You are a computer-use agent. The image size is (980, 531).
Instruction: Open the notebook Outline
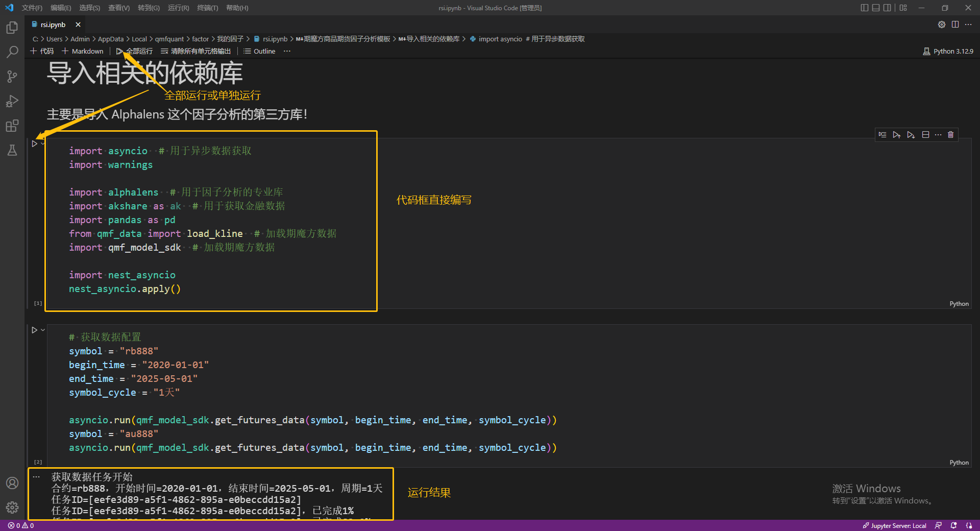pyautogui.click(x=259, y=51)
